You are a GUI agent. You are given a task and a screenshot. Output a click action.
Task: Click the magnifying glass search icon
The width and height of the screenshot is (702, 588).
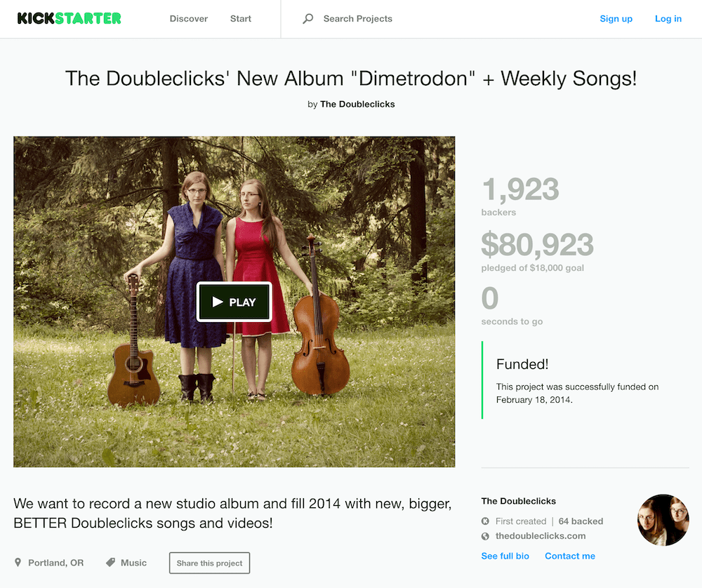[x=307, y=19]
